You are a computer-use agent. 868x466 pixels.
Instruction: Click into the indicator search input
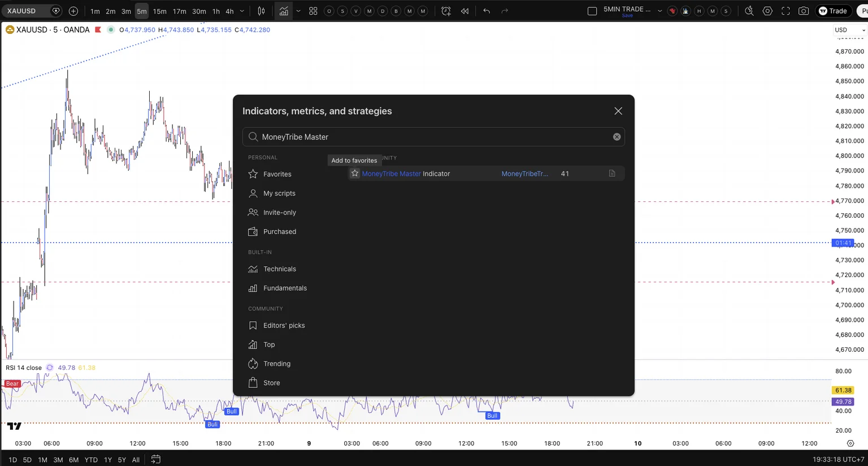(x=433, y=137)
